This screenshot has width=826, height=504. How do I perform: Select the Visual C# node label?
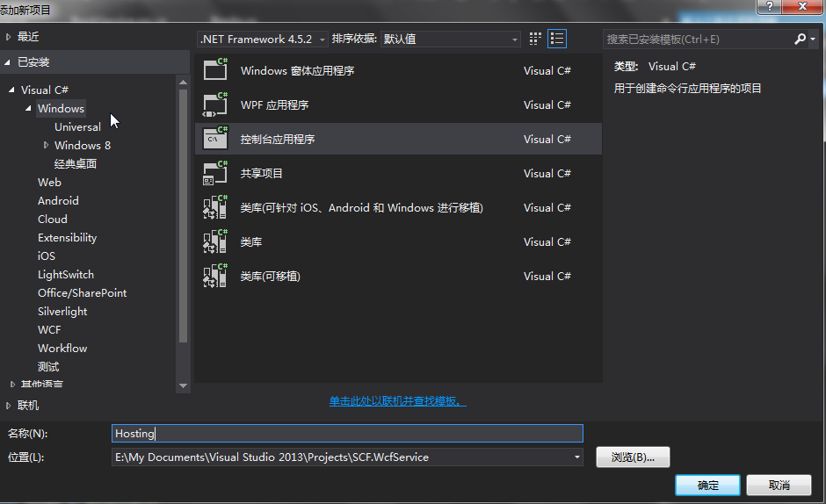(45, 90)
